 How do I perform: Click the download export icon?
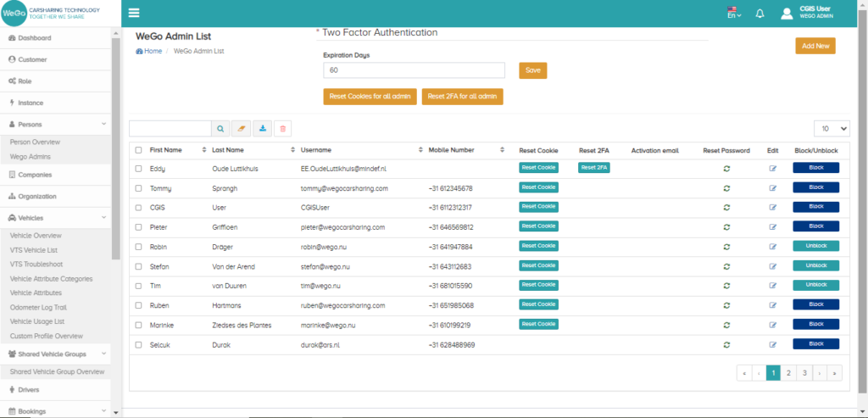262,129
